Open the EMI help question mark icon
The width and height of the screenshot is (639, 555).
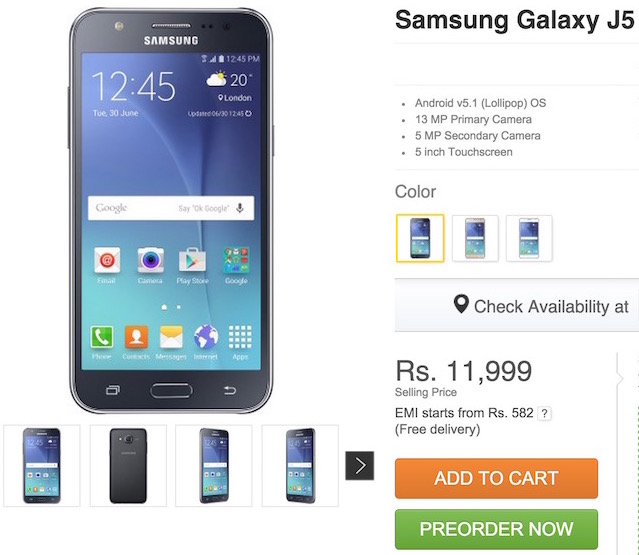click(544, 414)
